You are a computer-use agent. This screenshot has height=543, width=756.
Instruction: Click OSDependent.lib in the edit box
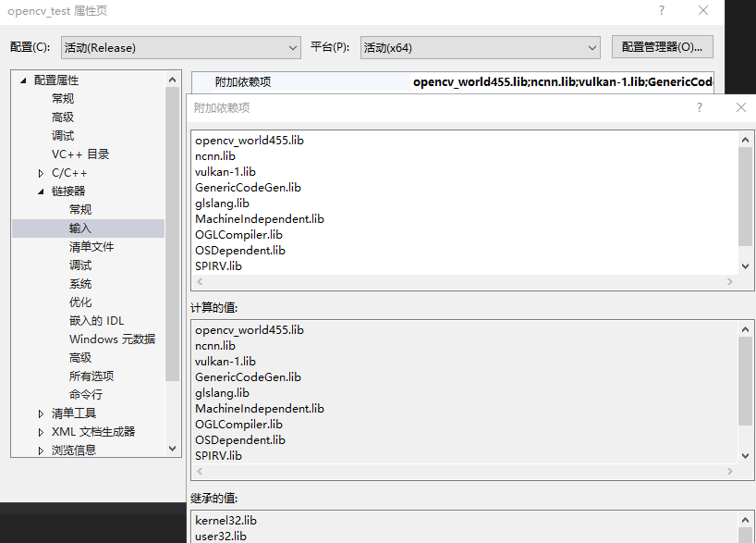click(x=240, y=251)
